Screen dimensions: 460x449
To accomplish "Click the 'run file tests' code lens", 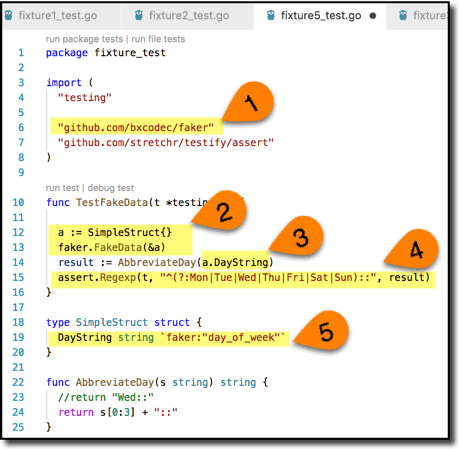I will click(158, 39).
